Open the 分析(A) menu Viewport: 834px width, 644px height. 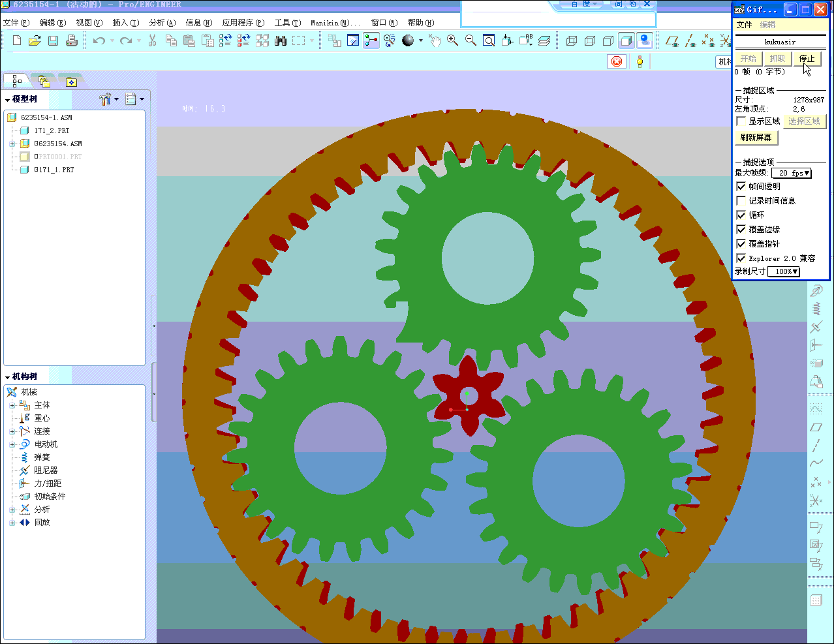162,23
